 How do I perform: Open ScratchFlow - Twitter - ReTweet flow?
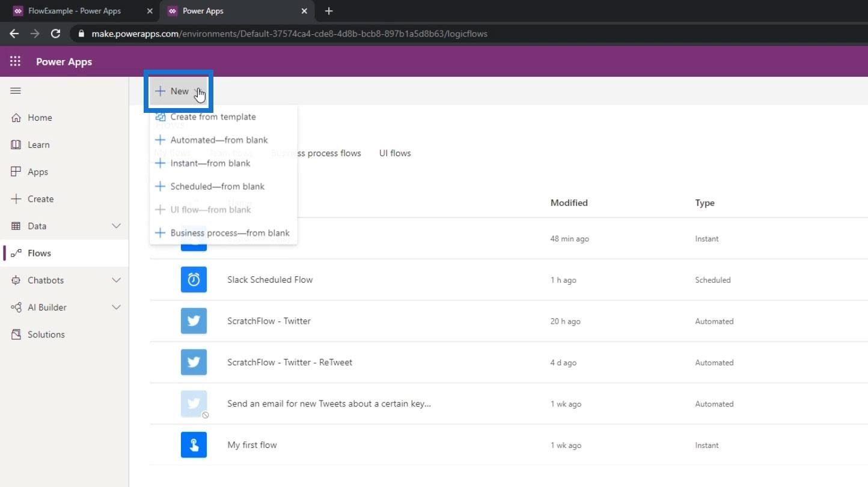290,363
